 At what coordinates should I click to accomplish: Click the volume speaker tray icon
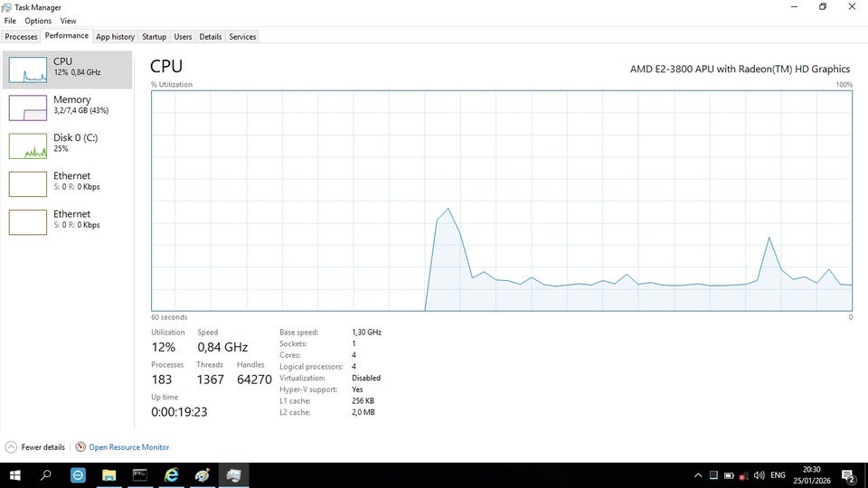point(759,475)
